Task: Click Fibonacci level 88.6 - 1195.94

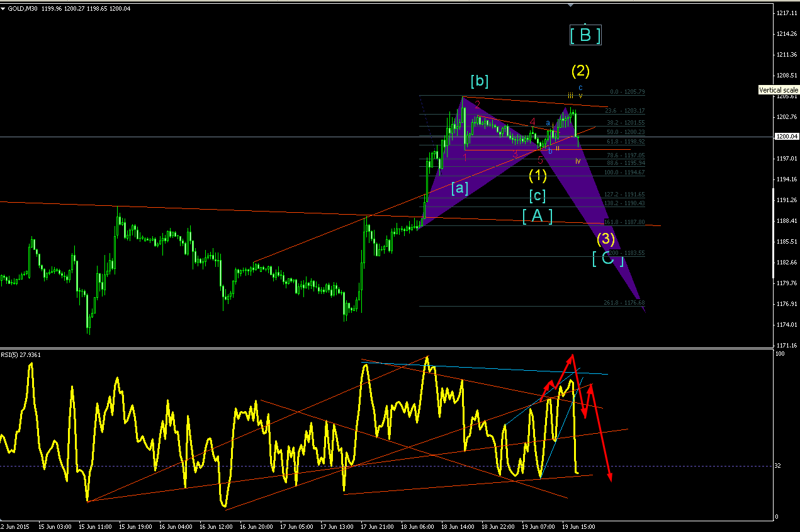Action: tap(624, 163)
